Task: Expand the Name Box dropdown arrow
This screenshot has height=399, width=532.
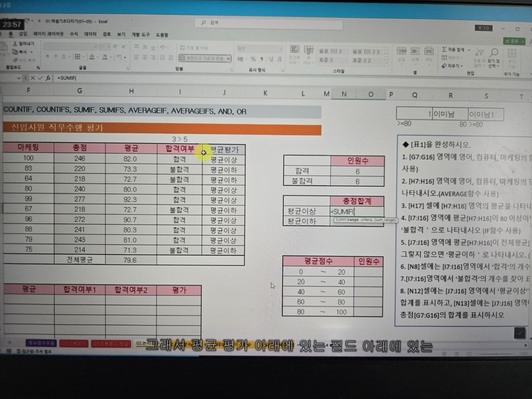Action: (19, 78)
